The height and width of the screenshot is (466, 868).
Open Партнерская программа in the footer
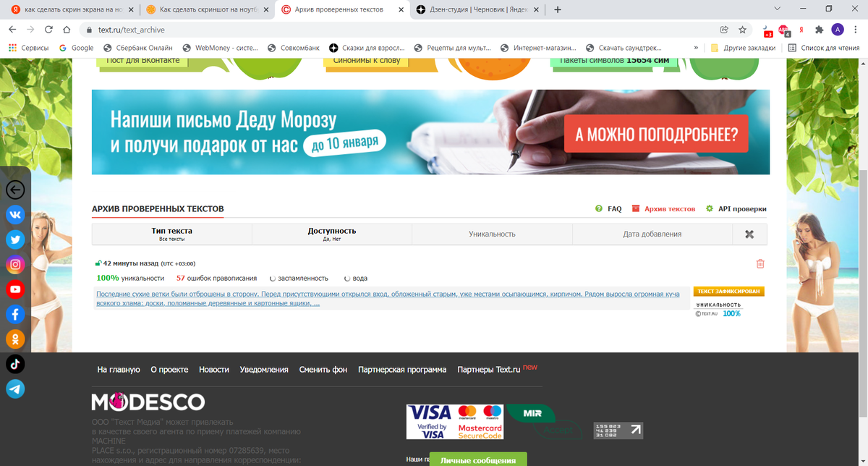[x=402, y=370]
